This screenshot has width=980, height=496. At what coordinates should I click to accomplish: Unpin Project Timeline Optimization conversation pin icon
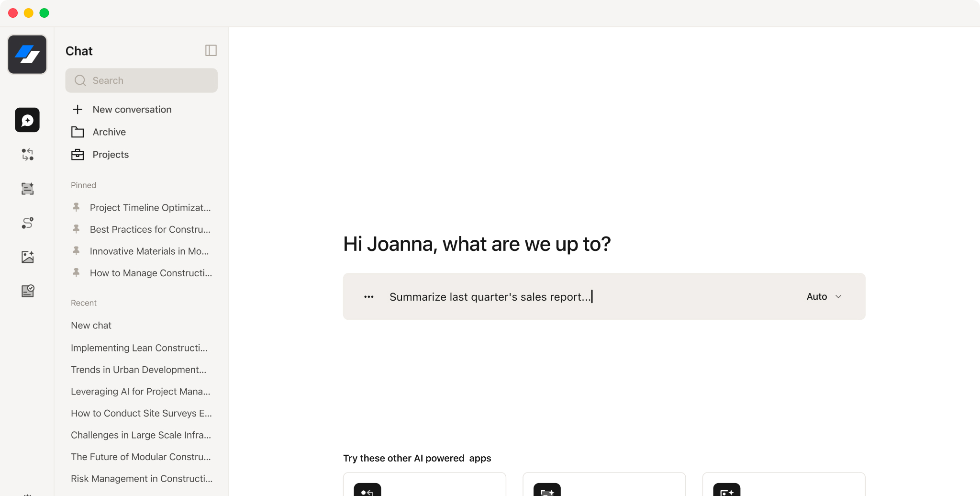click(x=76, y=207)
